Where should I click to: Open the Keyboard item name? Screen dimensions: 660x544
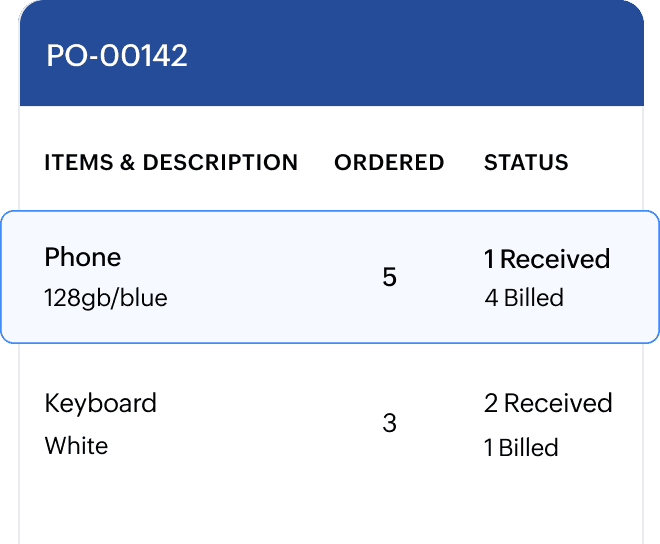point(101,403)
